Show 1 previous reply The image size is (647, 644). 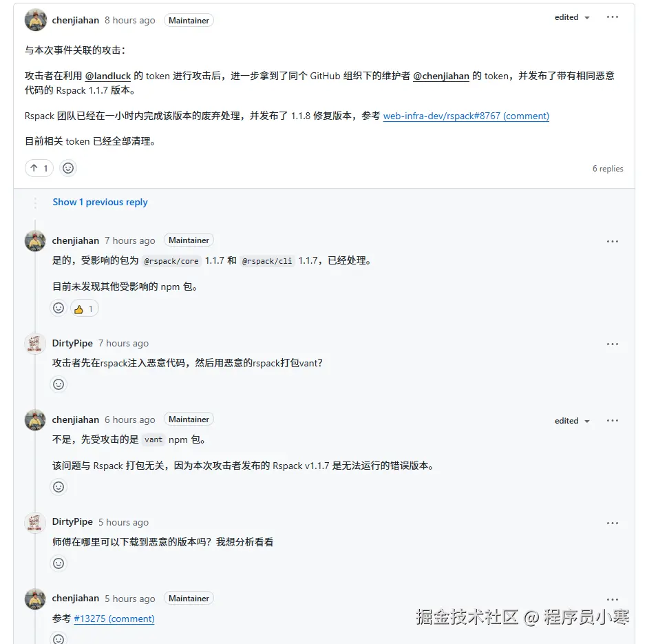click(x=100, y=202)
